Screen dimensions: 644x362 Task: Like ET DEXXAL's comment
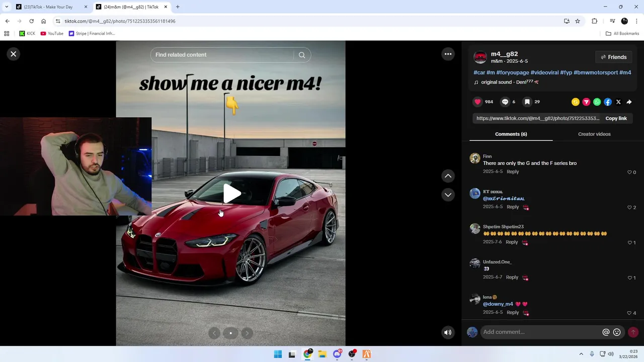629,207
